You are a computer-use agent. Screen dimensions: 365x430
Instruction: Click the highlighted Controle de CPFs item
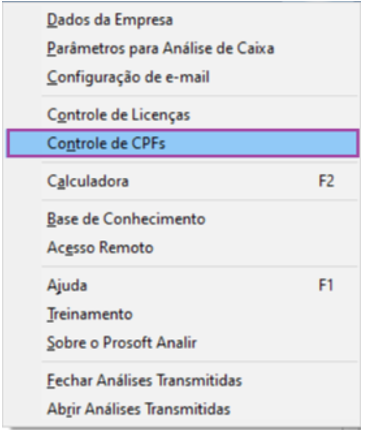(x=183, y=143)
